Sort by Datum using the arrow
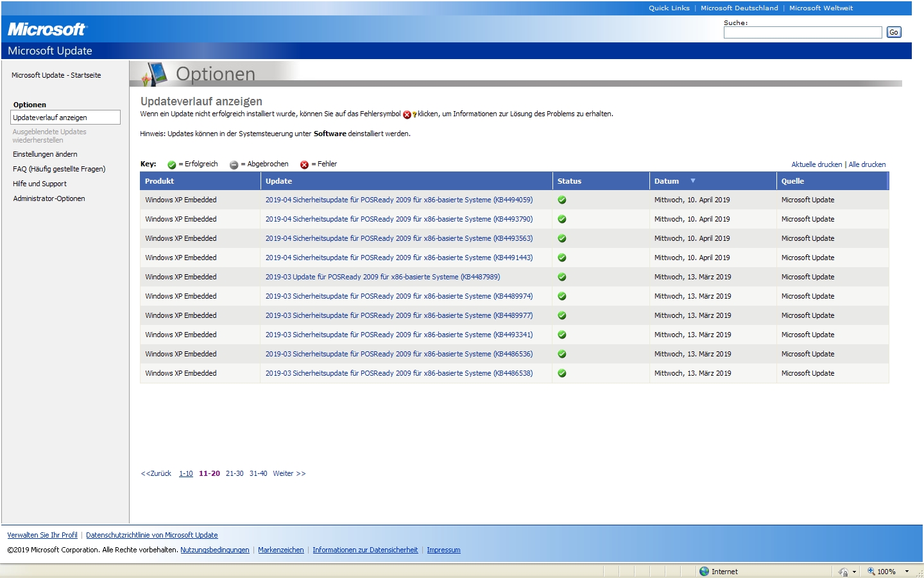 pyautogui.click(x=693, y=181)
